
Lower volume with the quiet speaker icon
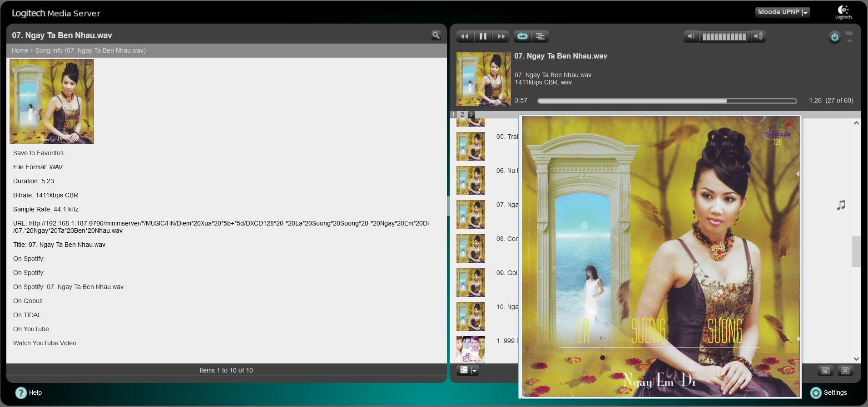point(691,36)
